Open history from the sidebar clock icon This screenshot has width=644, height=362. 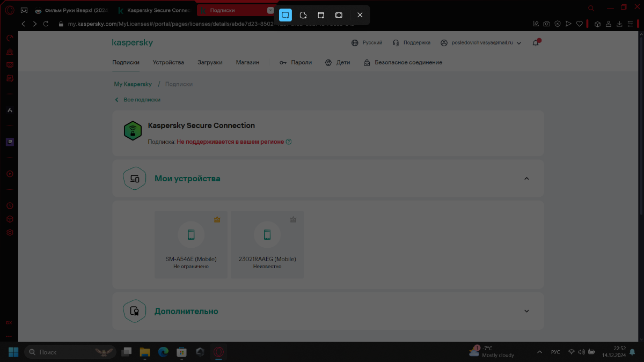(x=10, y=206)
